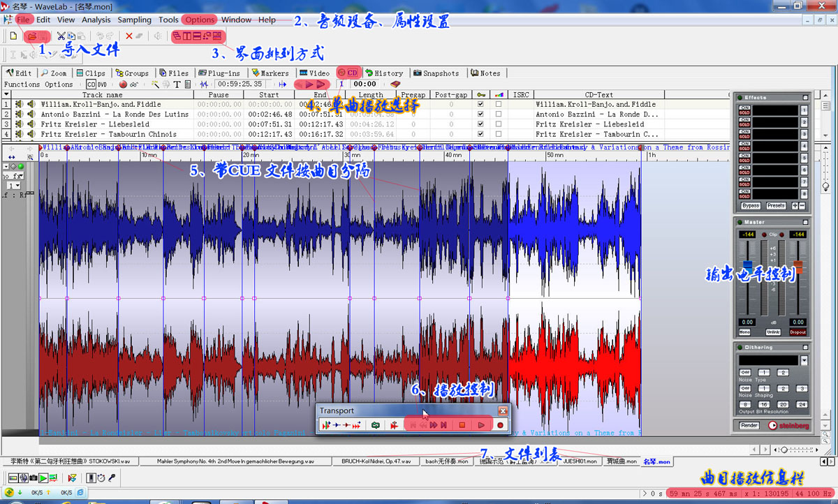Click the red record button in Transport
Viewport: 838px width, 504px height.
pyautogui.click(x=500, y=424)
